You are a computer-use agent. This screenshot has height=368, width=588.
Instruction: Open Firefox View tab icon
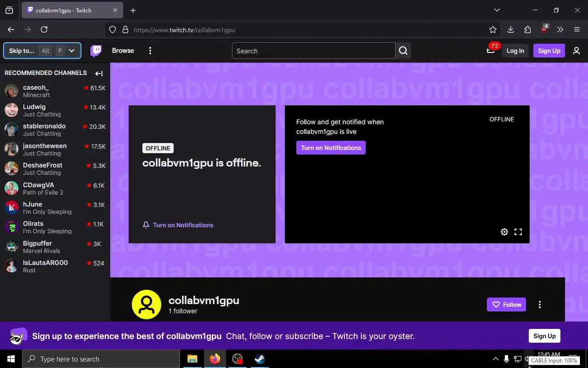pyautogui.click(x=9, y=10)
